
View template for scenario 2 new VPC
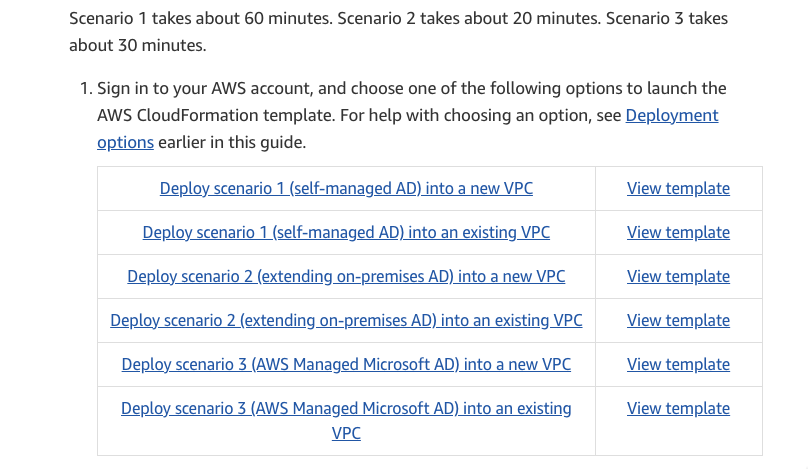pyautogui.click(x=678, y=276)
